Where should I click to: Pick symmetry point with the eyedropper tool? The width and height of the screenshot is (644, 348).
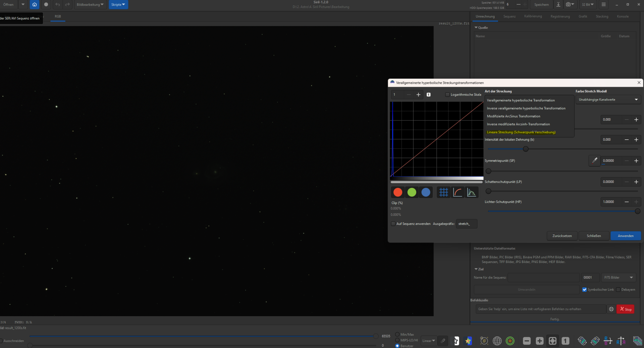(594, 161)
